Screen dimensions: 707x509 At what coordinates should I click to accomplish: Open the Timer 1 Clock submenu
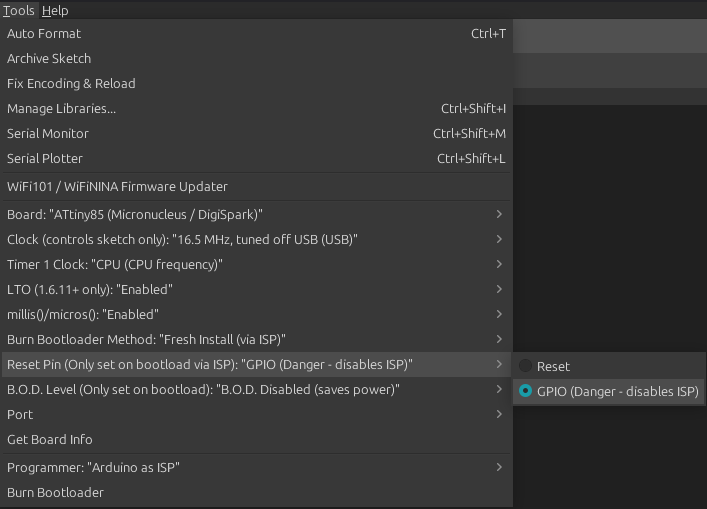pos(115,264)
